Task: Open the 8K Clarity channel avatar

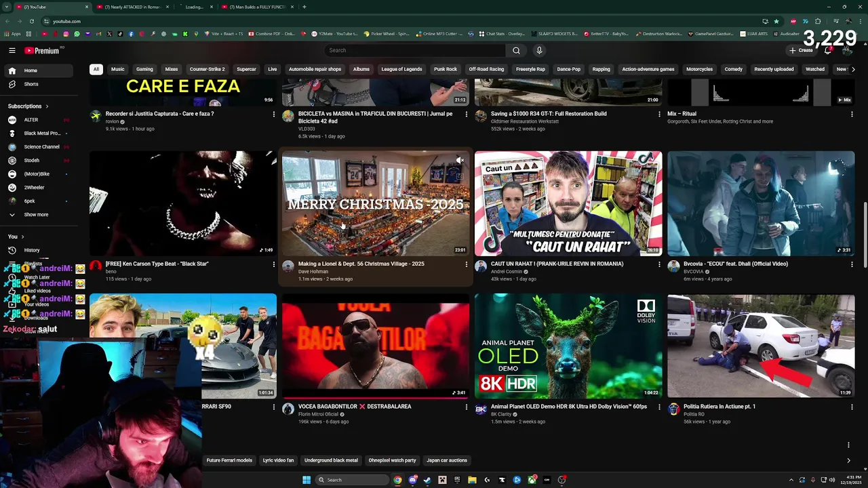Action: coord(481,409)
